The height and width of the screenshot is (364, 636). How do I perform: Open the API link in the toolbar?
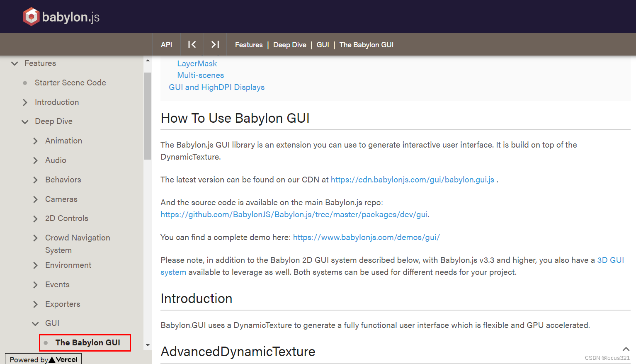[x=167, y=45]
